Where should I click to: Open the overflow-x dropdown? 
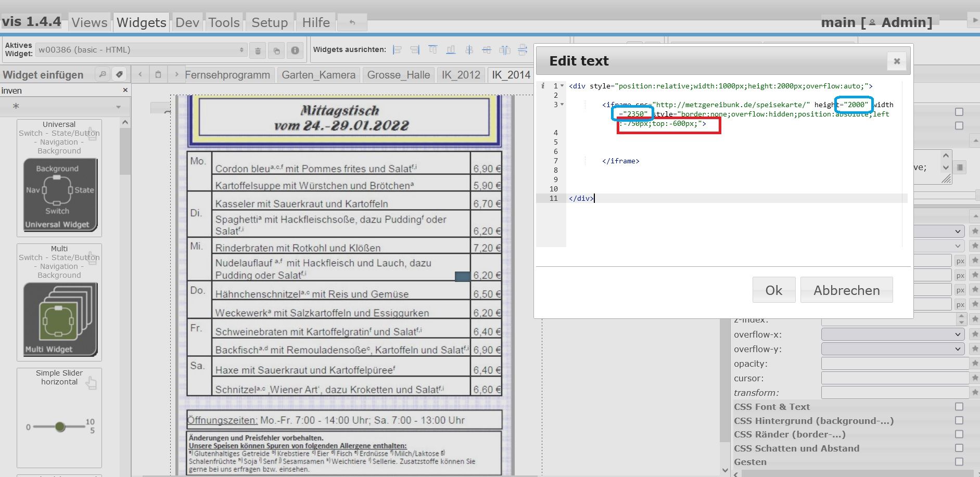click(x=893, y=334)
